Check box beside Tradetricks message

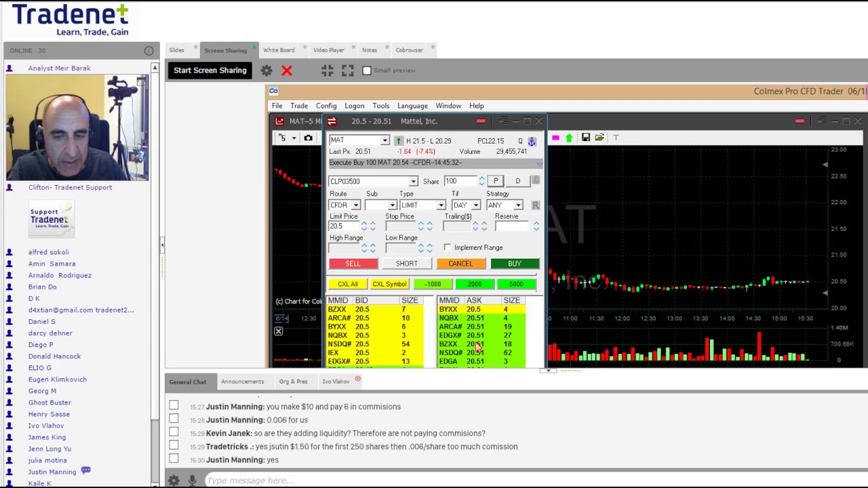click(x=174, y=446)
